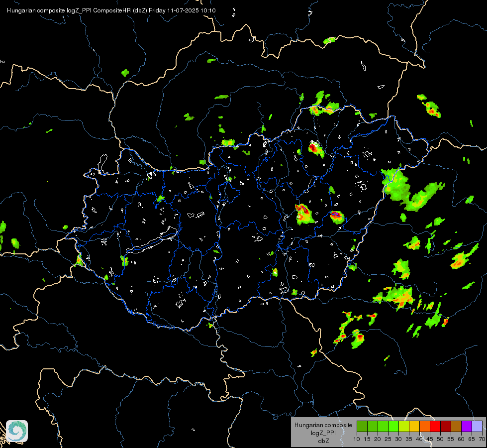Click the '45' legend scale value

coord(430,440)
